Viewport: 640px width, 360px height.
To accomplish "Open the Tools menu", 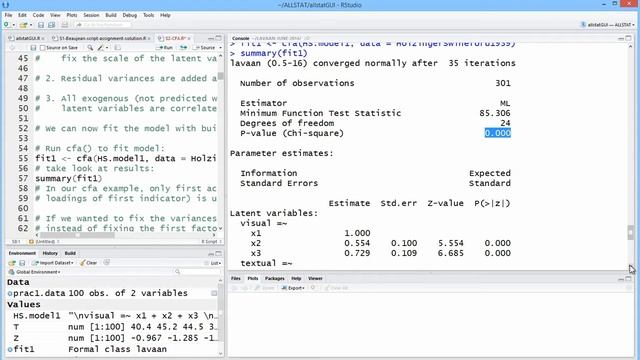I will pyautogui.click(x=149, y=15).
